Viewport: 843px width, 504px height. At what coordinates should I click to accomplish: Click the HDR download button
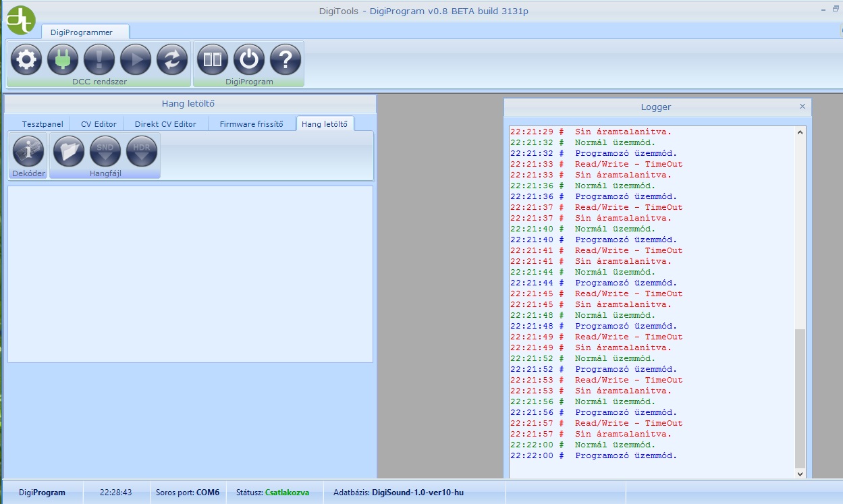pyautogui.click(x=142, y=151)
